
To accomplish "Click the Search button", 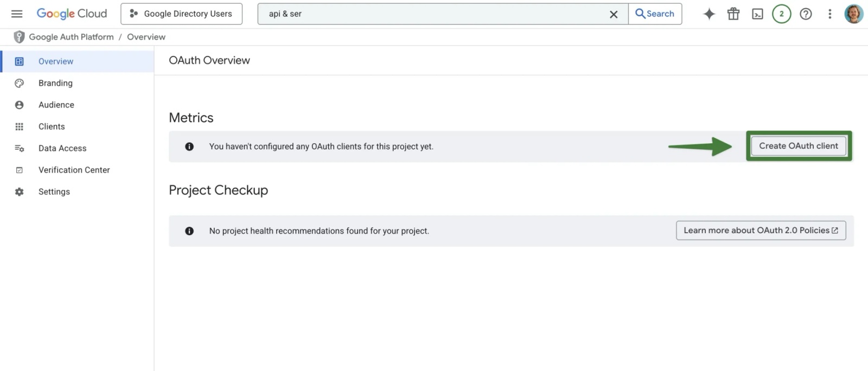I will pos(655,14).
